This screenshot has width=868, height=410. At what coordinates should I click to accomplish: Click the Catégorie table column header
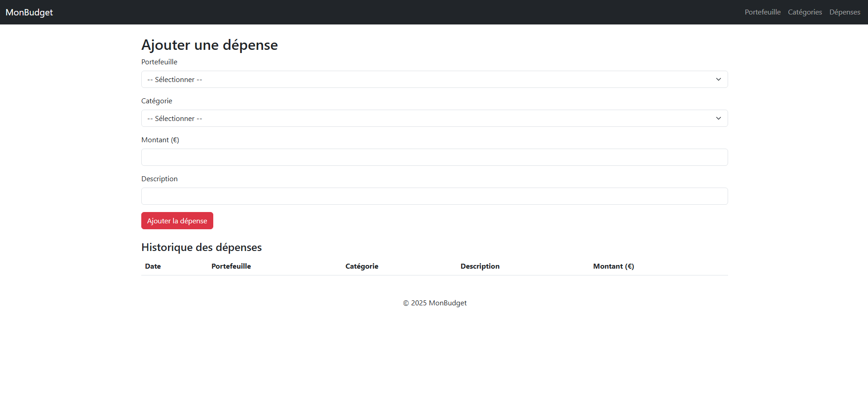pos(361,266)
